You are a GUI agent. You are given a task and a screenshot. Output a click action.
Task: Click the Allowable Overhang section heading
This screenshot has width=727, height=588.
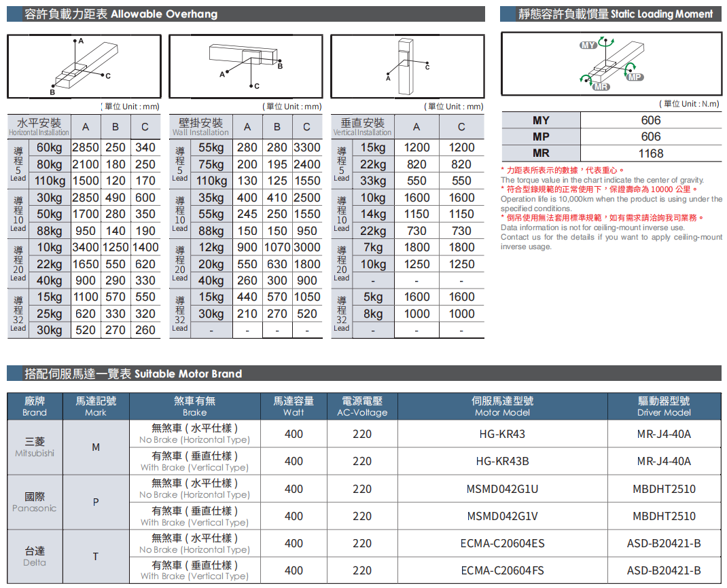pos(121,14)
